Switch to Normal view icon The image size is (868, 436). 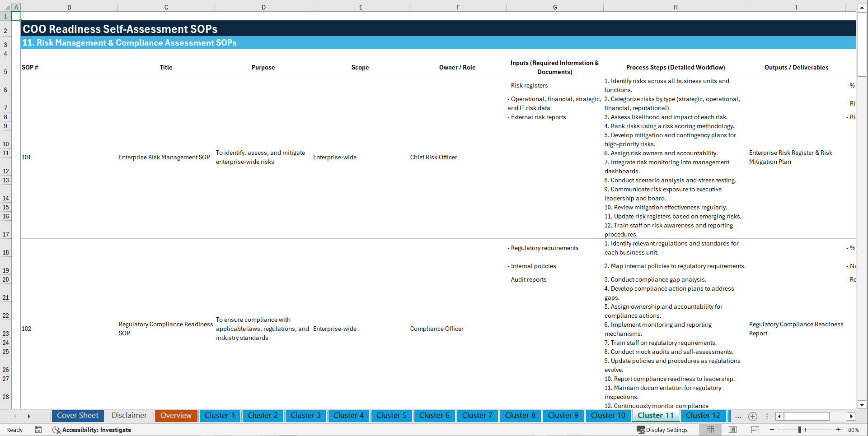pyautogui.click(x=710, y=430)
